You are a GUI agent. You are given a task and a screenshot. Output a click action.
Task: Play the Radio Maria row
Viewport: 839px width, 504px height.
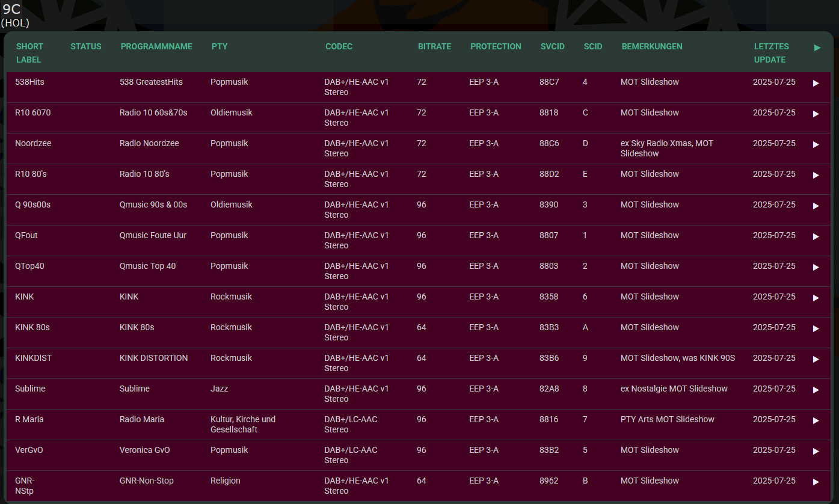tap(816, 420)
